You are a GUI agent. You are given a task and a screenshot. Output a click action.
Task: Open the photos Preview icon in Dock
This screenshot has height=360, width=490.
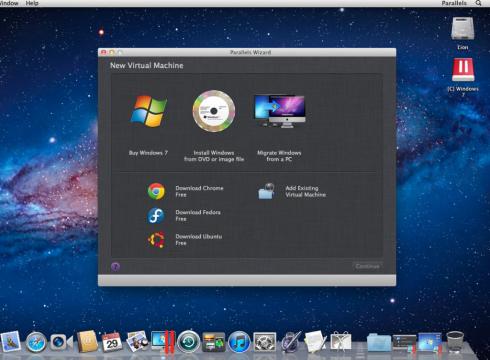tap(137, 341)
